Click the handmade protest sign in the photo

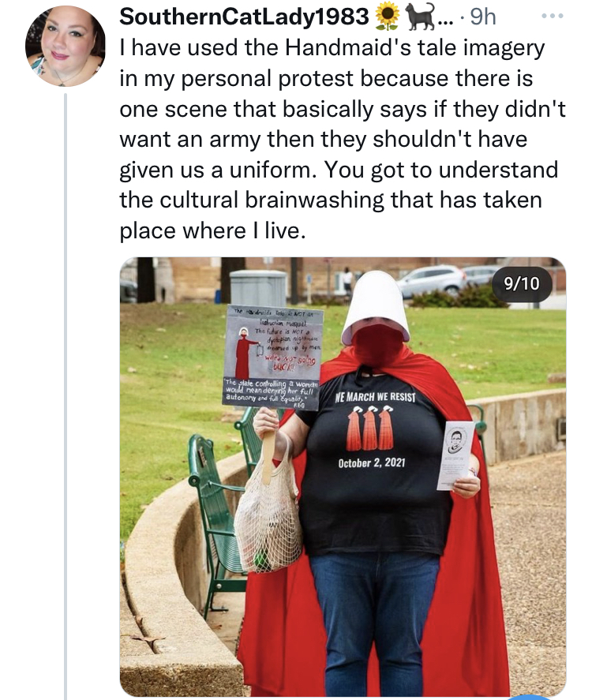point(273,357)
